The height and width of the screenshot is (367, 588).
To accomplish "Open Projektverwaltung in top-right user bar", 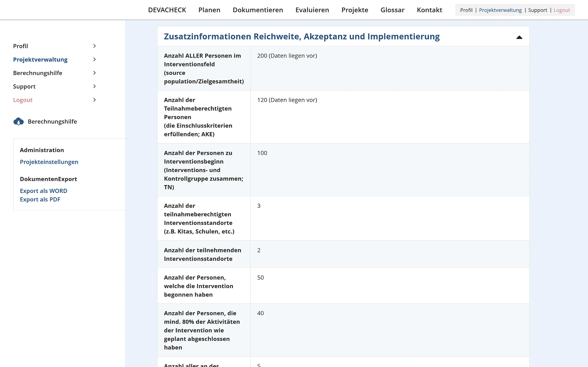I will [500, 10].
